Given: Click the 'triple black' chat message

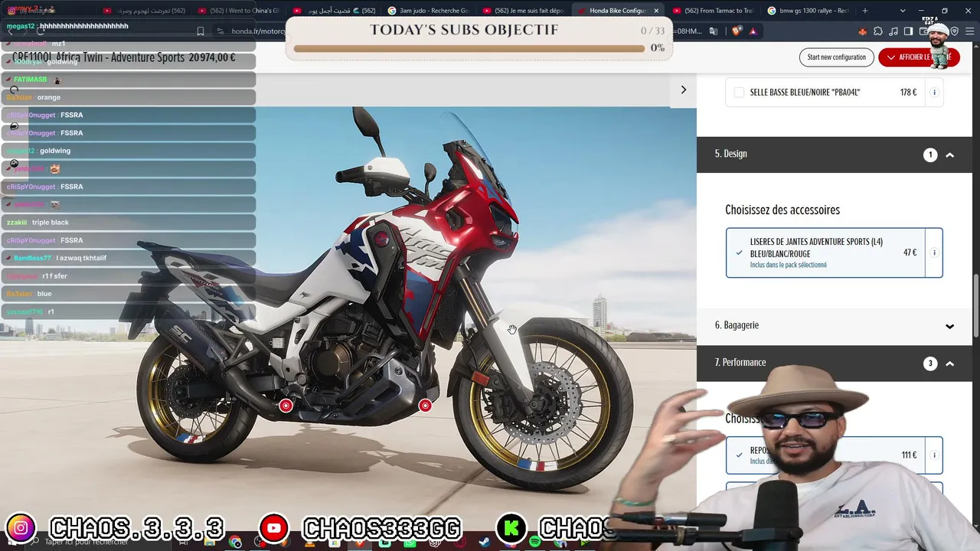Looking at the screenshot, I should tap(51, 222).
